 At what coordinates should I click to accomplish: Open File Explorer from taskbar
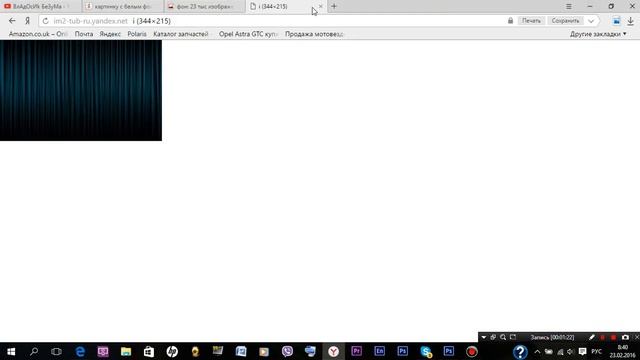[126, 351]
